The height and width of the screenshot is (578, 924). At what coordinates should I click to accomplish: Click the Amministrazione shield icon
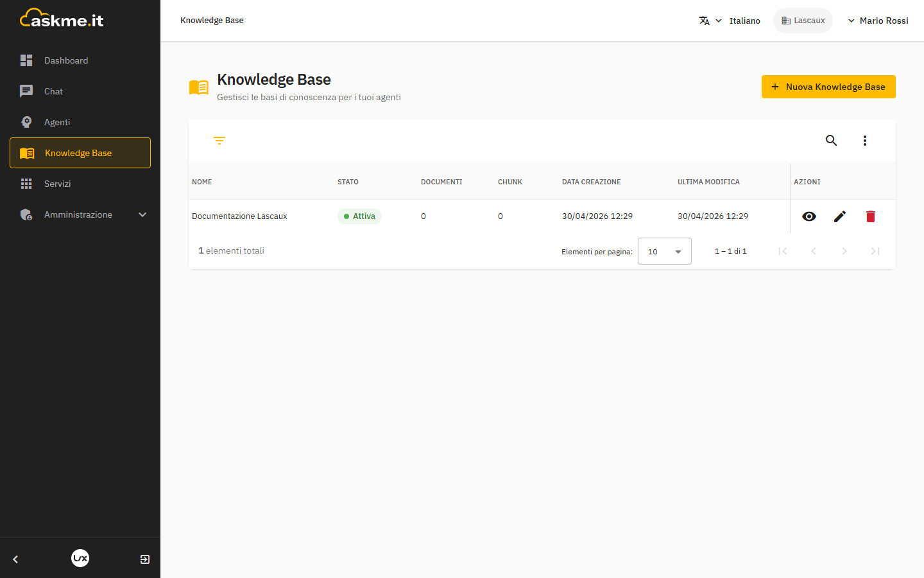[x=26, y=215]
